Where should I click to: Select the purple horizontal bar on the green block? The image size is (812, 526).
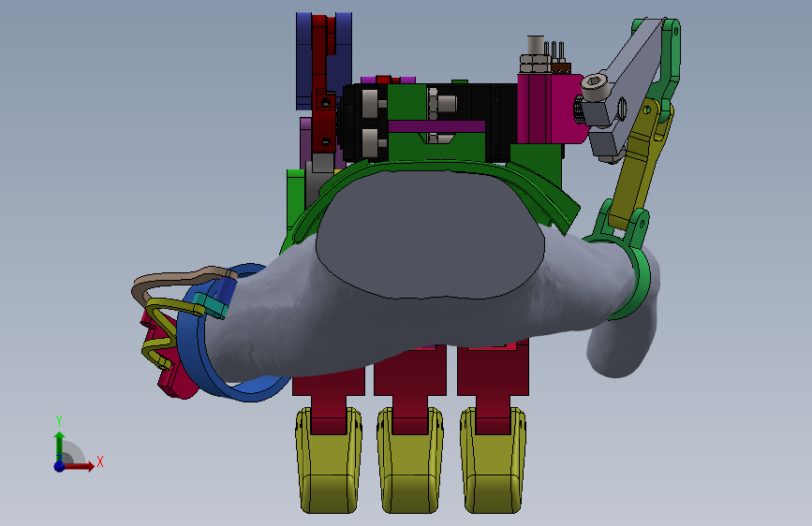(x=436, y=126)
